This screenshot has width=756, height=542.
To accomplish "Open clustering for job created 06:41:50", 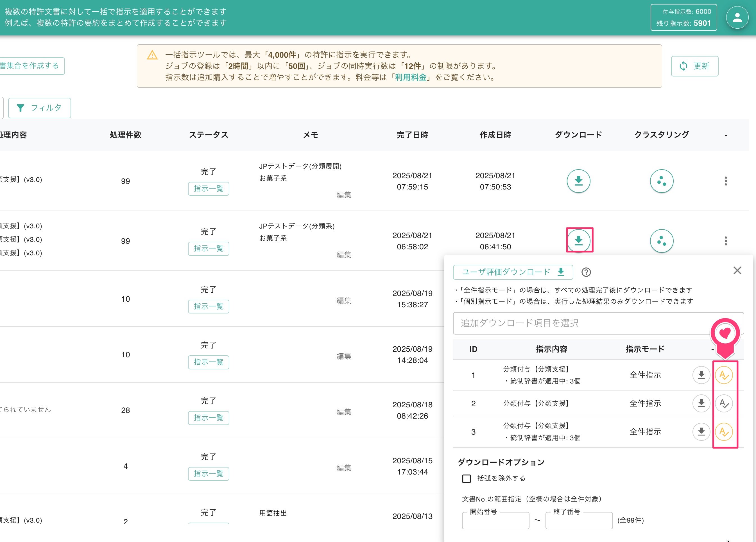I will pos(661,241).
